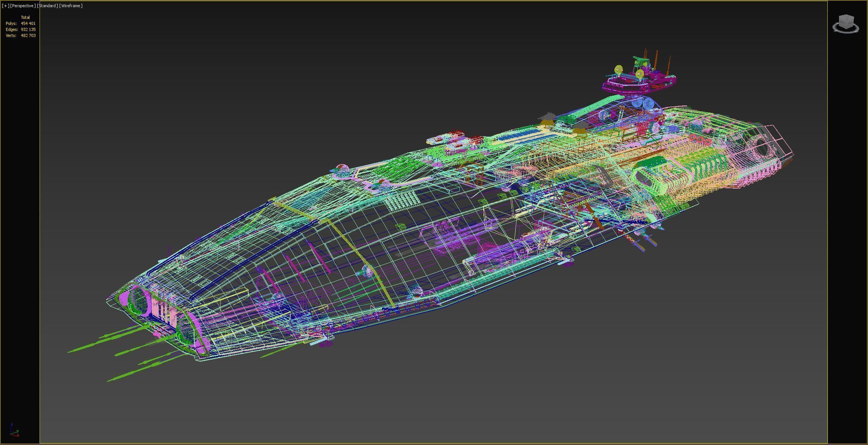Viewport: 868px width, 445px height.
Task: Open the Wireframe display mode menu
Action: point(71,6)
